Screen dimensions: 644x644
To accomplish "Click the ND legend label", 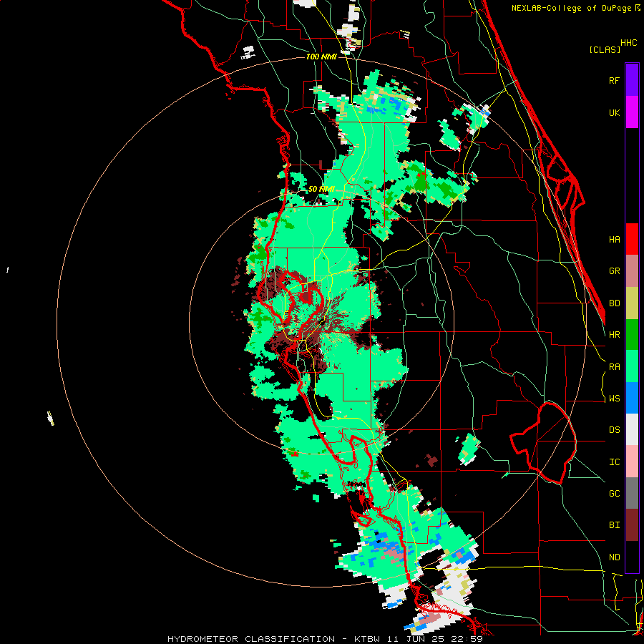I will pos(615,557).
